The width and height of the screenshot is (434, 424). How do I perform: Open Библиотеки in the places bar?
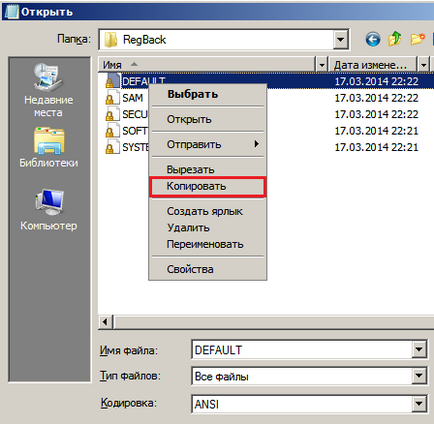(x=49, y=147)
